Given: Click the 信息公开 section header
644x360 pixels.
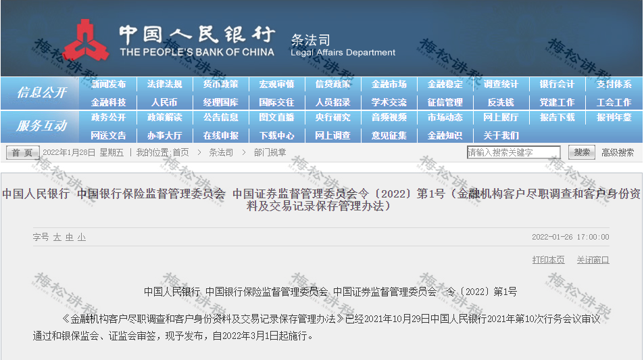Looking at the screenshot, I should click(41, 93).
